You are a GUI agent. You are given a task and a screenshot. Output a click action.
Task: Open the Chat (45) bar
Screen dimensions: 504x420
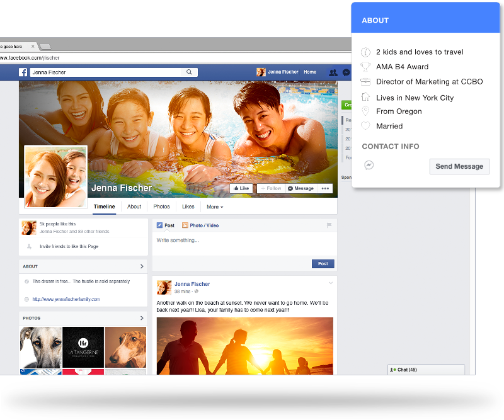tap(426, 370)
